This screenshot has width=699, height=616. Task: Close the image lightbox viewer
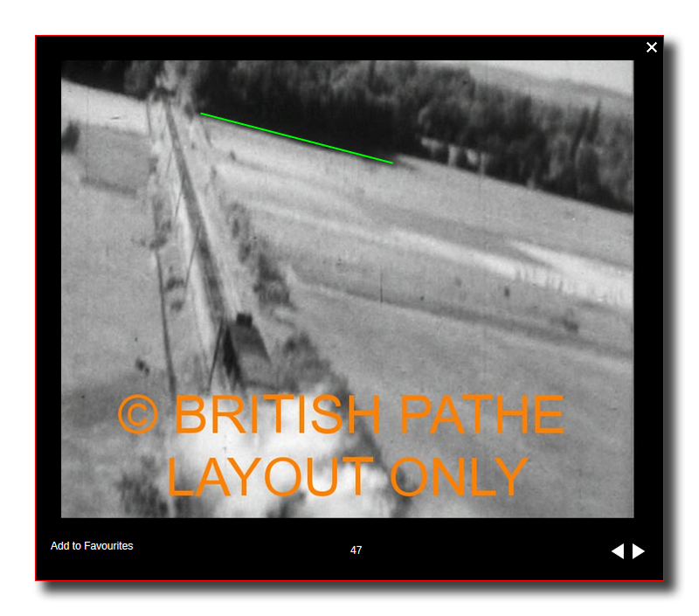pos(651,47)
